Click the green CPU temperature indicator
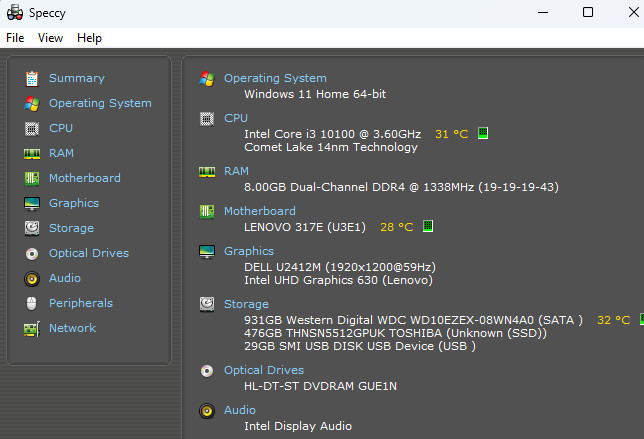This screenshot has width=644, height=439. 483,133
